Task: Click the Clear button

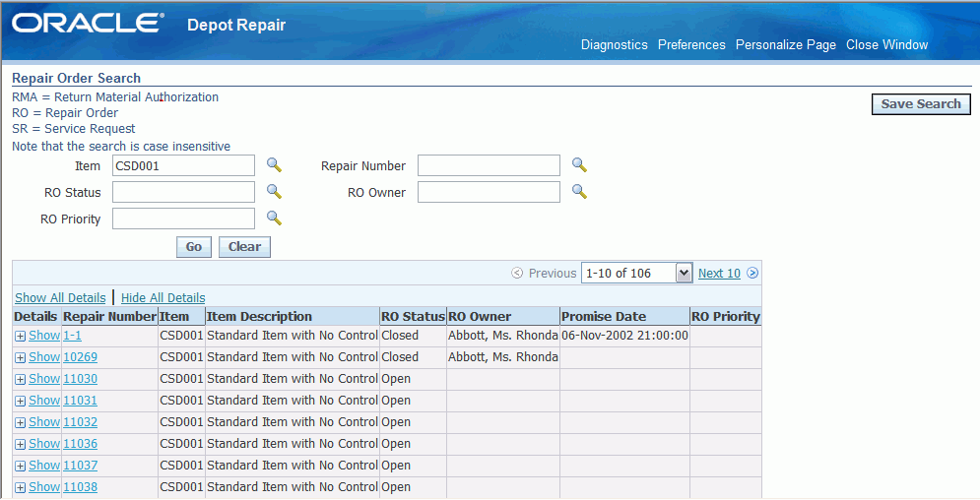Action: click(244, 247)
